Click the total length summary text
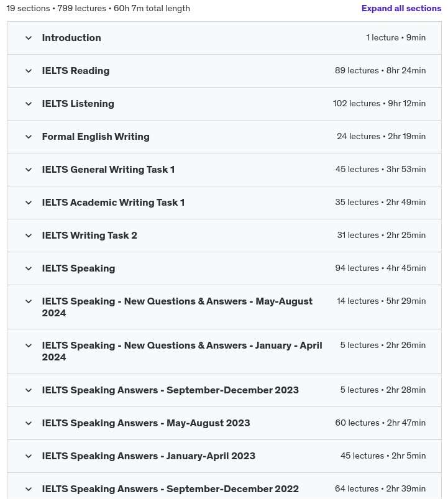This screenshot has width=448, height=499. (x=98, y=8)
